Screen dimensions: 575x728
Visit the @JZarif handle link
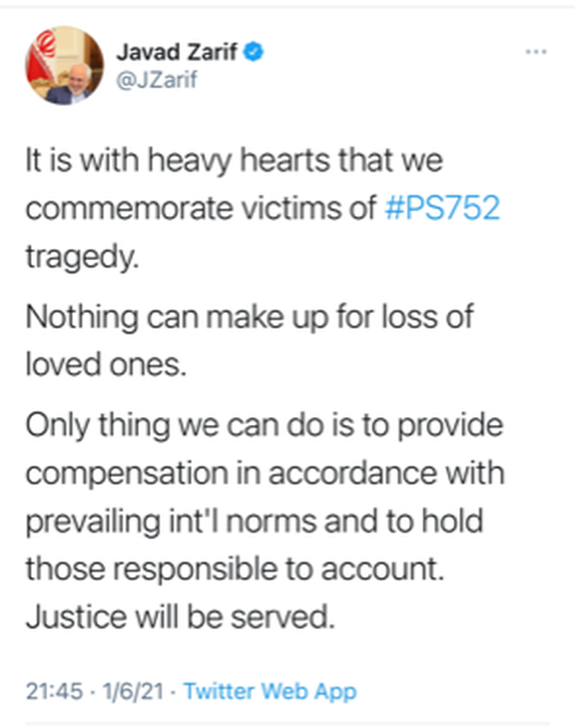pos(157,80)
